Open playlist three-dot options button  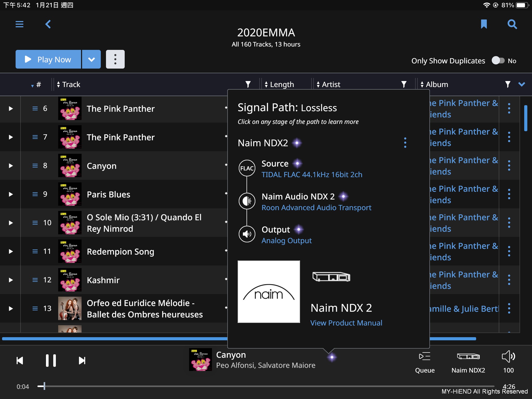click(115, 59)
